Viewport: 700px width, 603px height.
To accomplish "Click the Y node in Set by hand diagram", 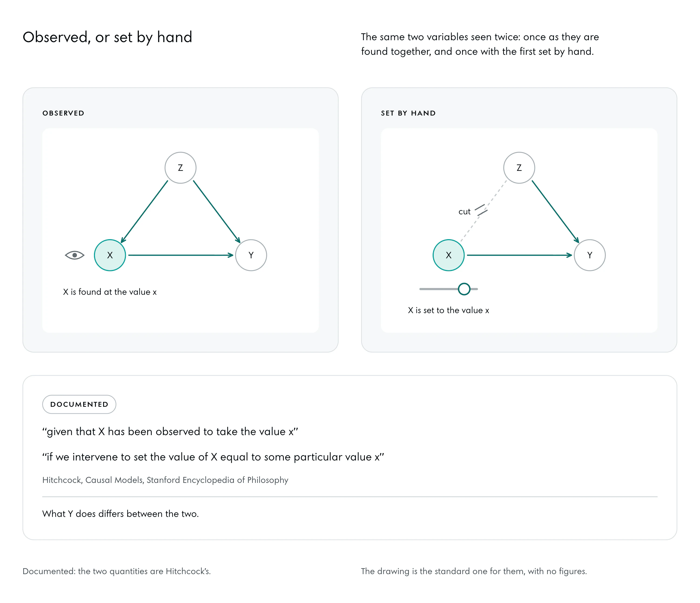I will 590,255.
